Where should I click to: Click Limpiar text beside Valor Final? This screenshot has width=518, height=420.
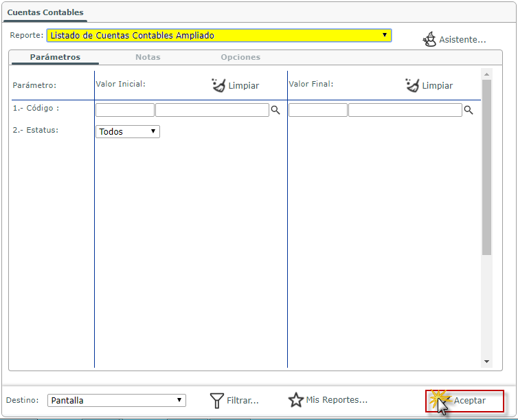click(438, 86)
